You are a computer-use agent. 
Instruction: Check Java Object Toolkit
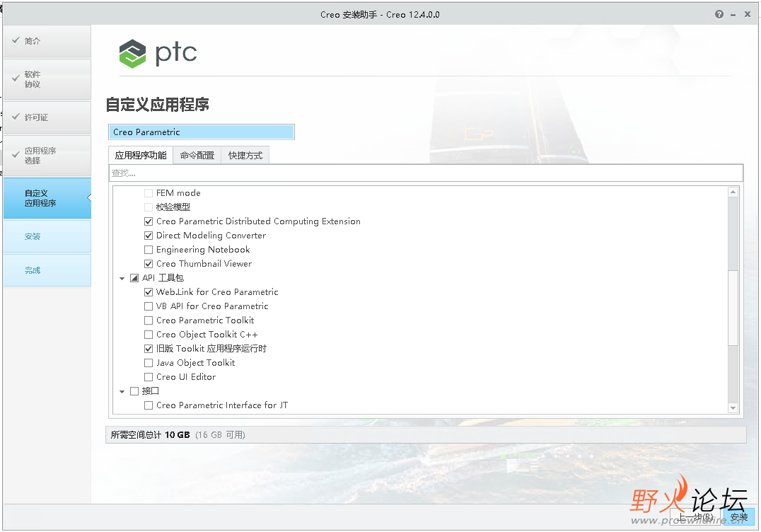coord(149,363)
